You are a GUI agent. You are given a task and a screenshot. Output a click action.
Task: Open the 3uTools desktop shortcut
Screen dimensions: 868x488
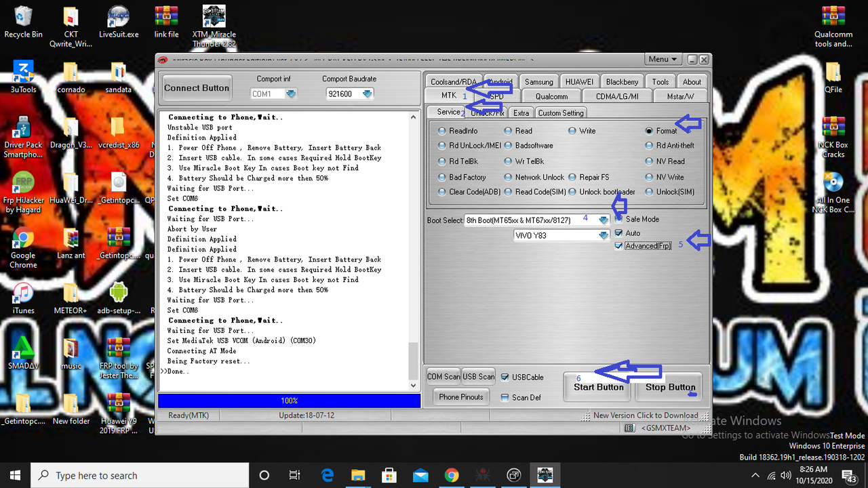coord(23,77)
